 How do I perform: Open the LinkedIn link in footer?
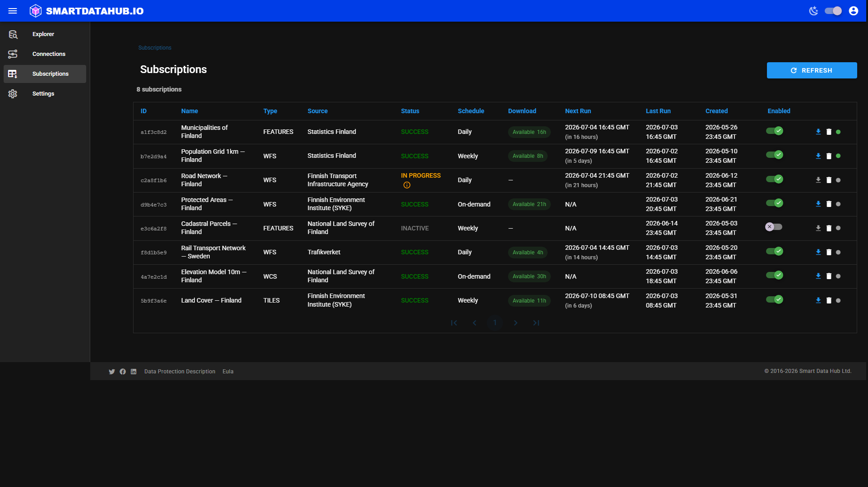click(x=134, y=372)
